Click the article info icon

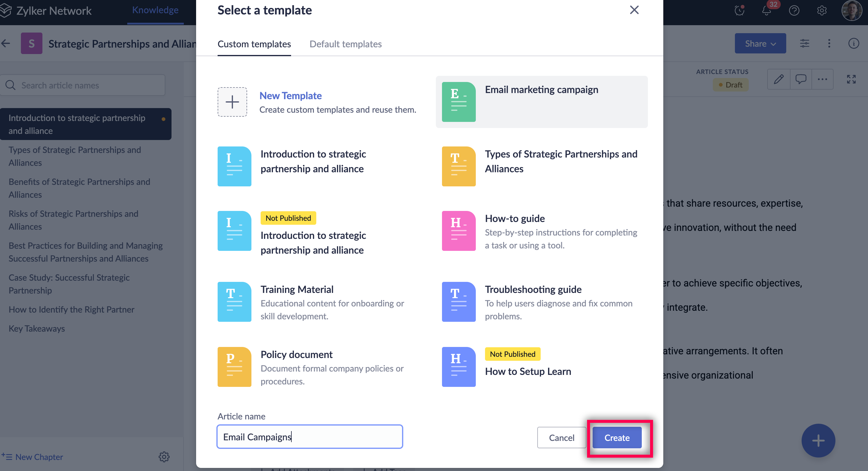tap(853, 43)
